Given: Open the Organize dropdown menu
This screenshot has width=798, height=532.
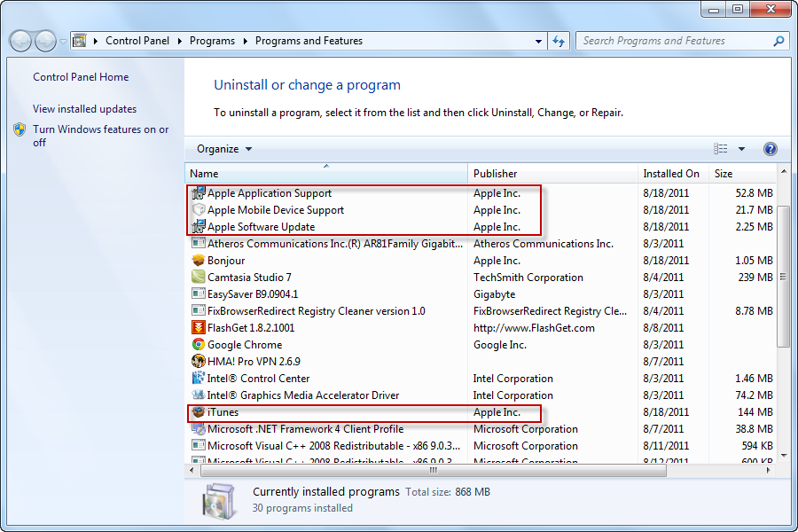Looking at the screenshot, I should [224, 149].
